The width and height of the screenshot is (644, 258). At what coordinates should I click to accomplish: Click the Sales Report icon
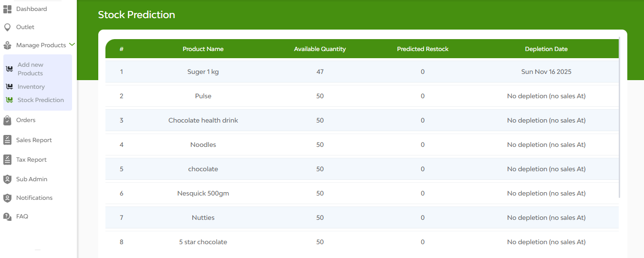[x=7, y=140]
